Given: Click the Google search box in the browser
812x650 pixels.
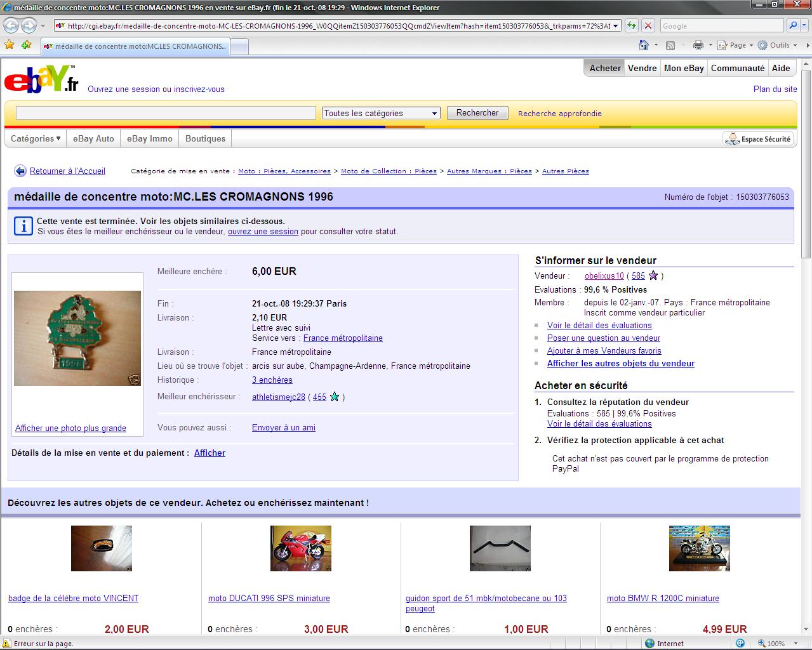Looking at the screenshot, I should click(x=722, y=26).
